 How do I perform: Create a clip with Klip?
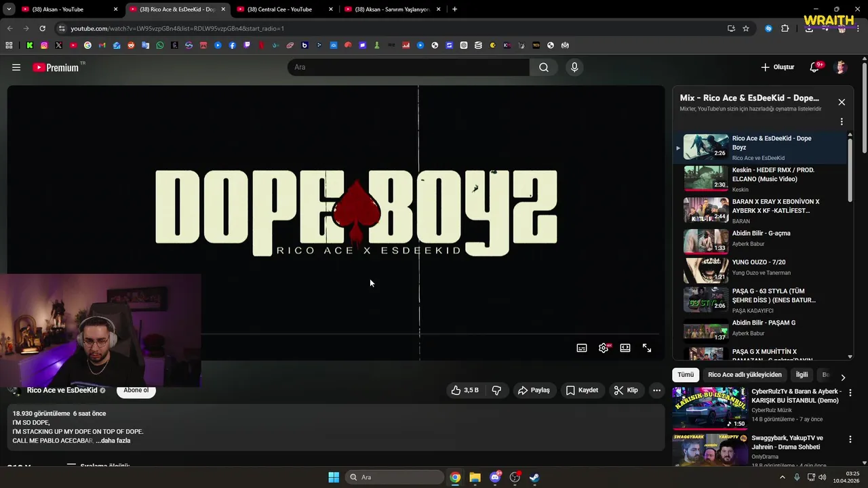[x=626, y=390]
